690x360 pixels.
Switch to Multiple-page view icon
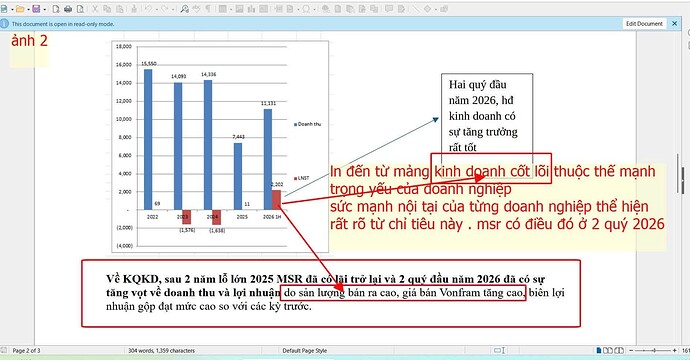(x=608, y=351)
